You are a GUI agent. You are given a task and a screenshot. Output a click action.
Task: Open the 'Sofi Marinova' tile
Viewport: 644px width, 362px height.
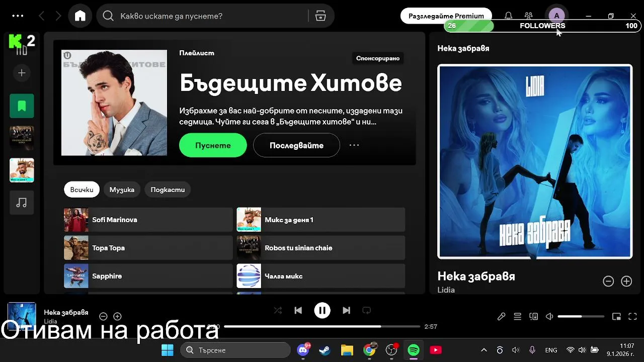tap(148, 220)
